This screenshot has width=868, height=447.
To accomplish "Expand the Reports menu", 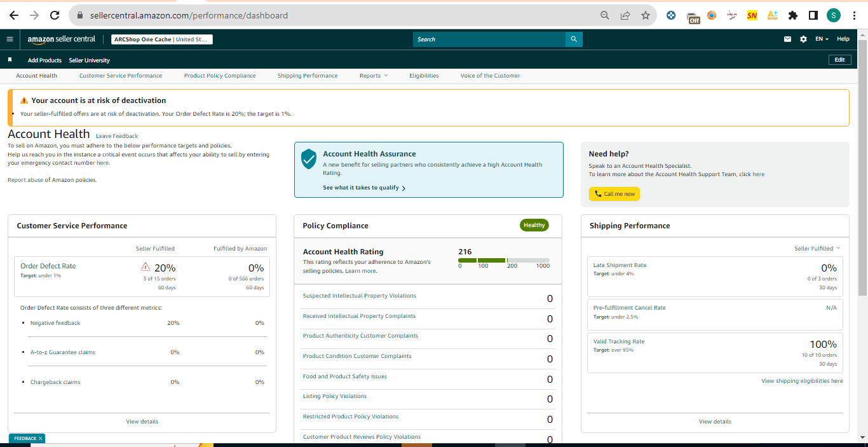I will pyautogui.click(x=374, y=76).
